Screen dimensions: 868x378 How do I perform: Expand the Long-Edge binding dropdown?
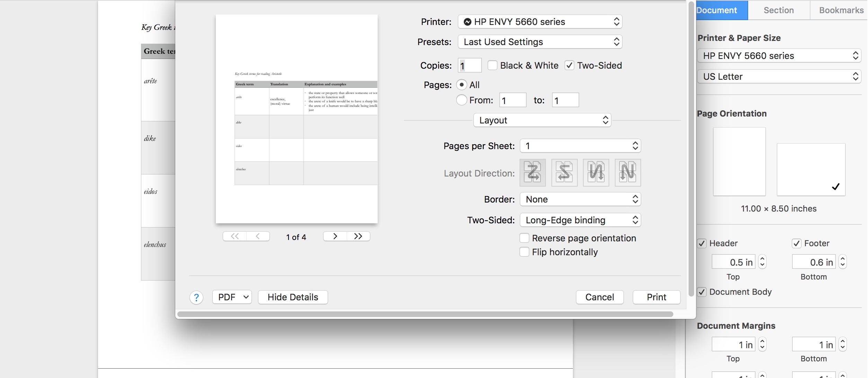click(580, 220)
